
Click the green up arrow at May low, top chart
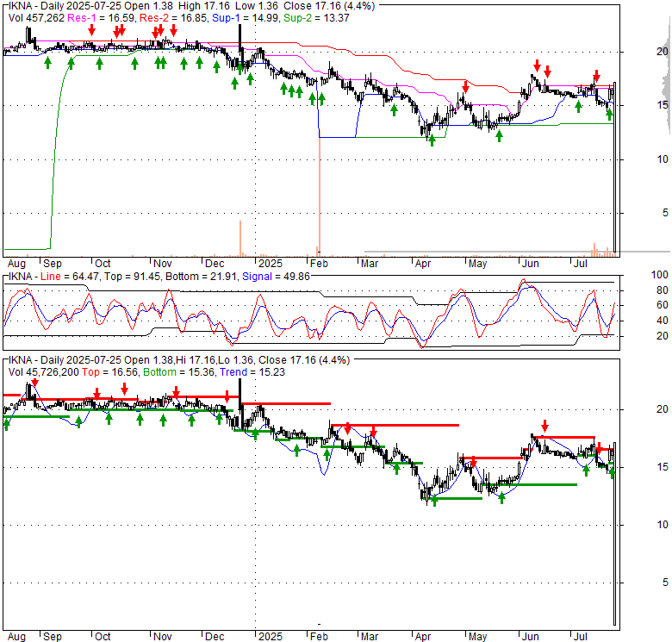point(499,136)
